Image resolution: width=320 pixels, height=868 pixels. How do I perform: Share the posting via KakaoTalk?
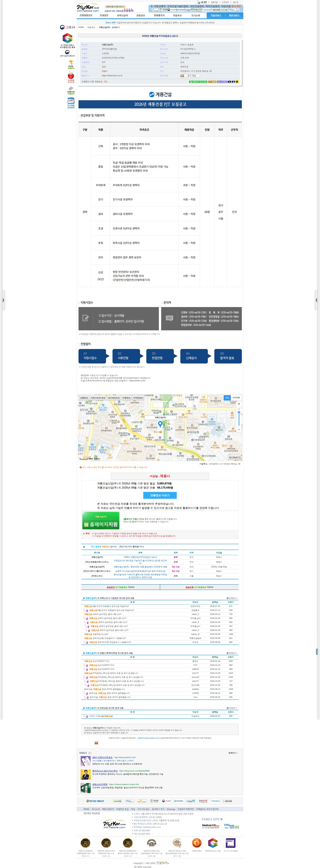[237, 82]
